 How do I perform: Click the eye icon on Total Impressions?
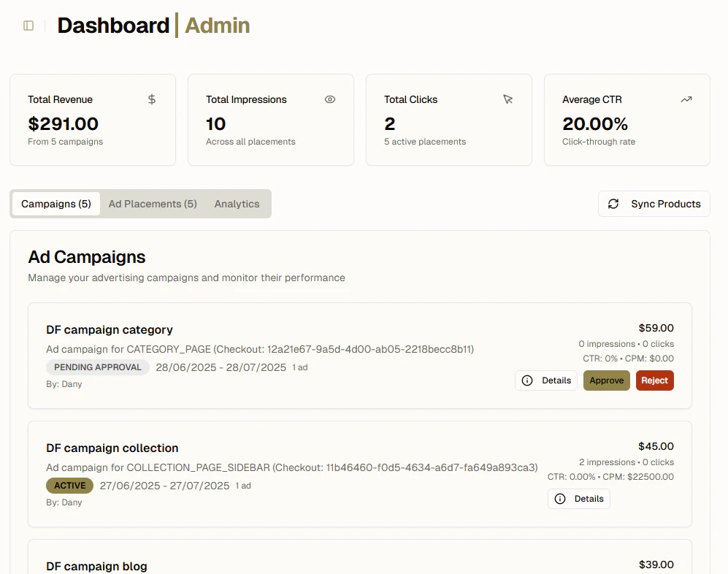(x=330, y=99)
